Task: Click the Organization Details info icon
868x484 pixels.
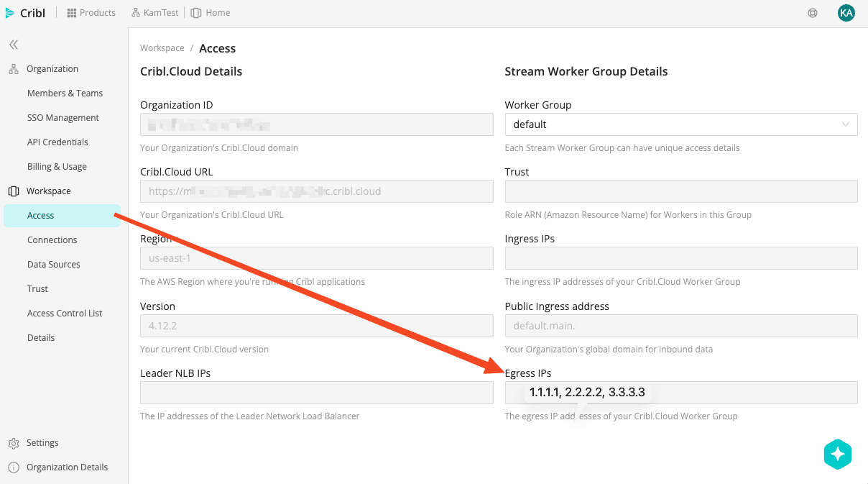Action: point(14,467)
